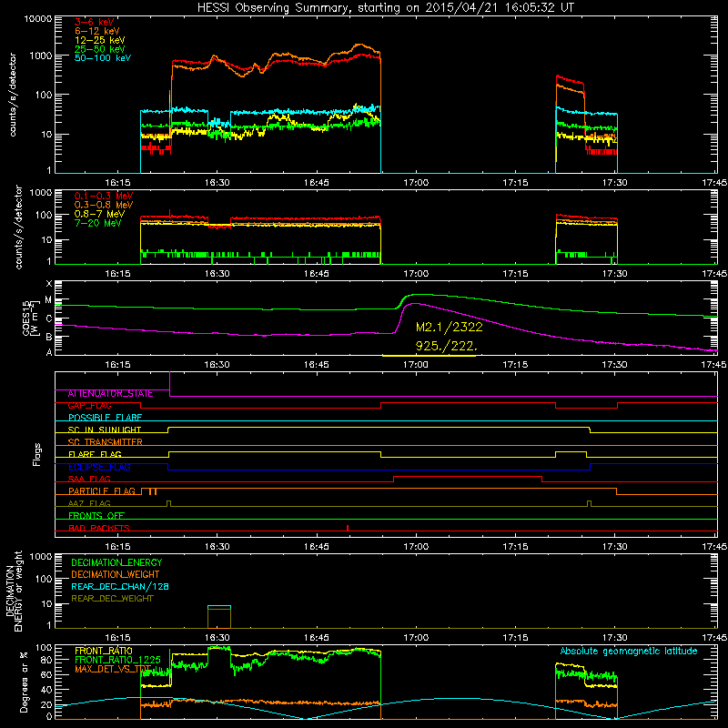
Task: Click the SC_TRANSMITTER flag label
Action: pyautogui.click(x=105, y=442)
